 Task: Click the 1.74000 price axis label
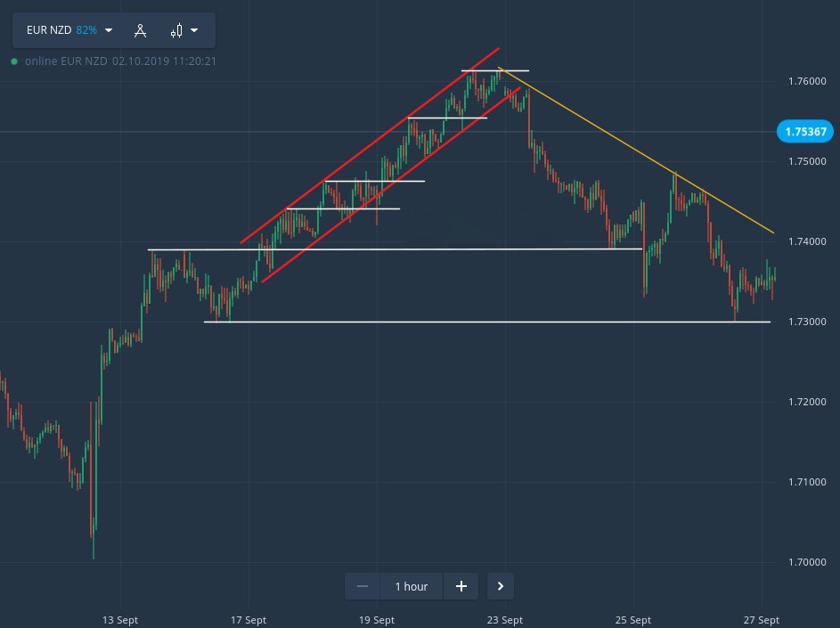(807, 241)
